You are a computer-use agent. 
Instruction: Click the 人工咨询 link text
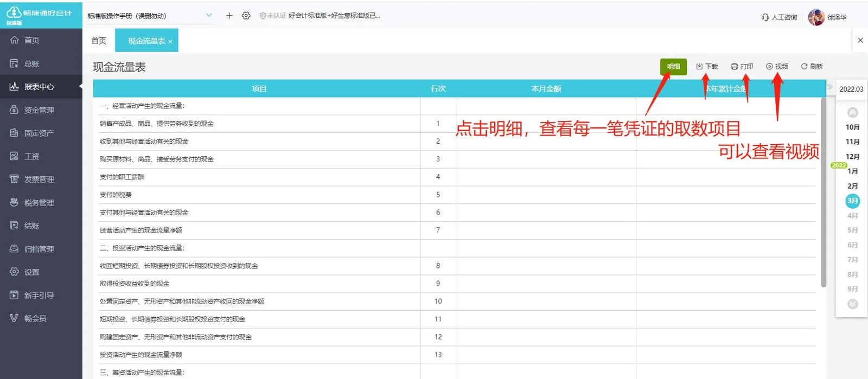(x=784, y=17)
